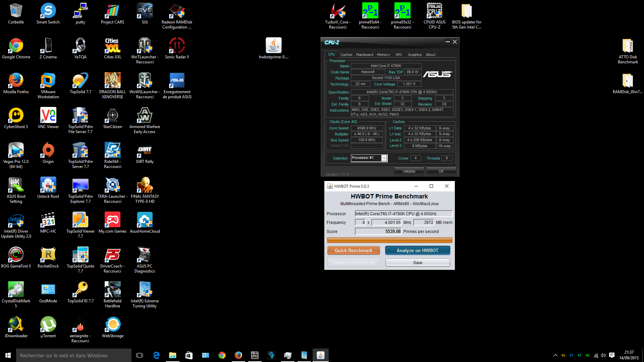Viewport: 644px width, 362px height.
Task: Launch ATTO Disk Benchmark folder icon
Action: 628,51
